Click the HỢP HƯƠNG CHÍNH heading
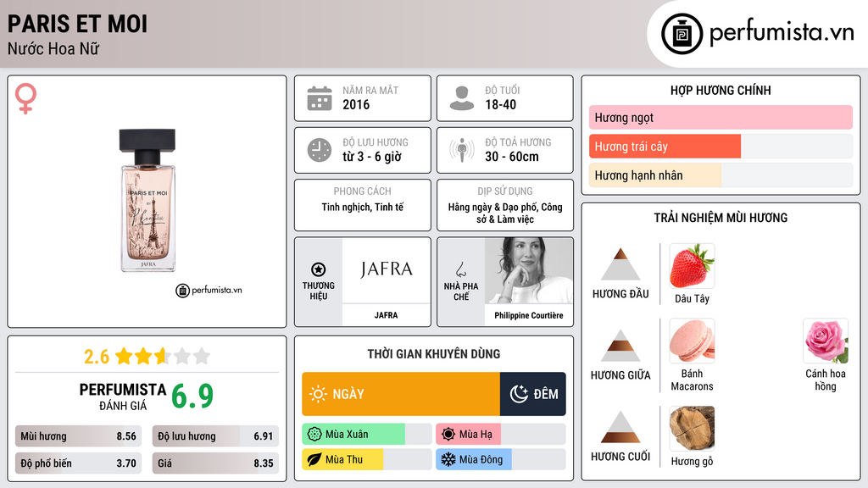868x488 pixels. pyautogui.click(x=721, y=90)
